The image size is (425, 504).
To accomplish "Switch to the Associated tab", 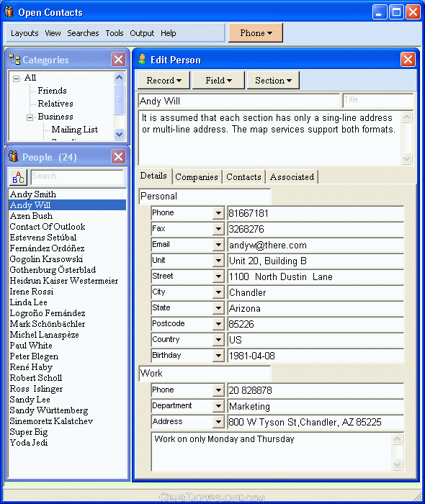I will point(292,177).
